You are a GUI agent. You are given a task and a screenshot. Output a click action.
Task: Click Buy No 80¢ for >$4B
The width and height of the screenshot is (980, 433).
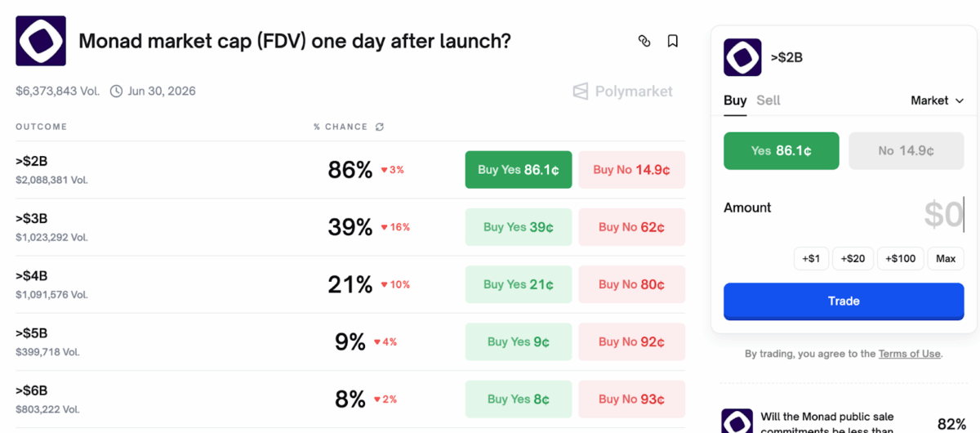point(631,284)
